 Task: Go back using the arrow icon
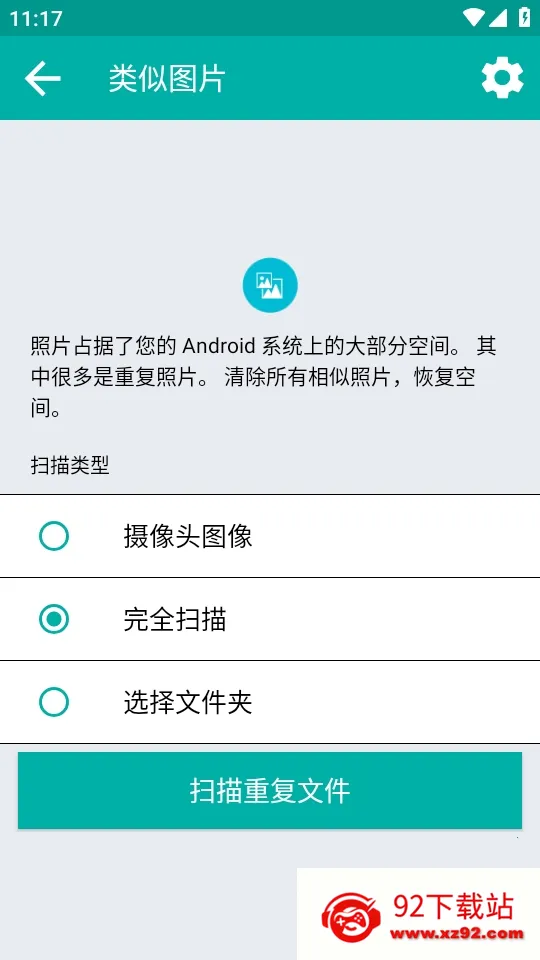point(42,78)
